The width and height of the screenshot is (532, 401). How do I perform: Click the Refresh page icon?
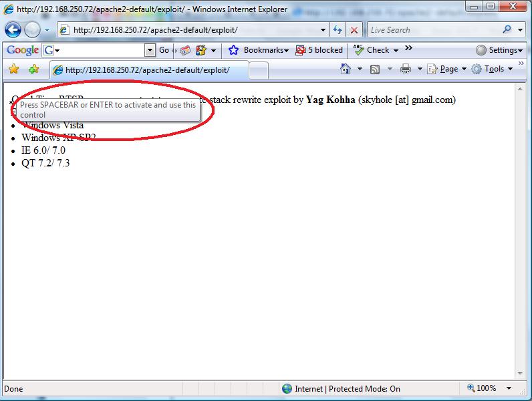(338, 30)
